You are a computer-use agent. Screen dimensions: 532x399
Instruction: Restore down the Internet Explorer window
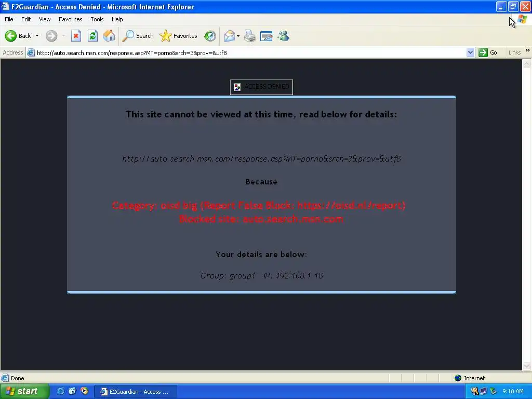coord(513,6)
